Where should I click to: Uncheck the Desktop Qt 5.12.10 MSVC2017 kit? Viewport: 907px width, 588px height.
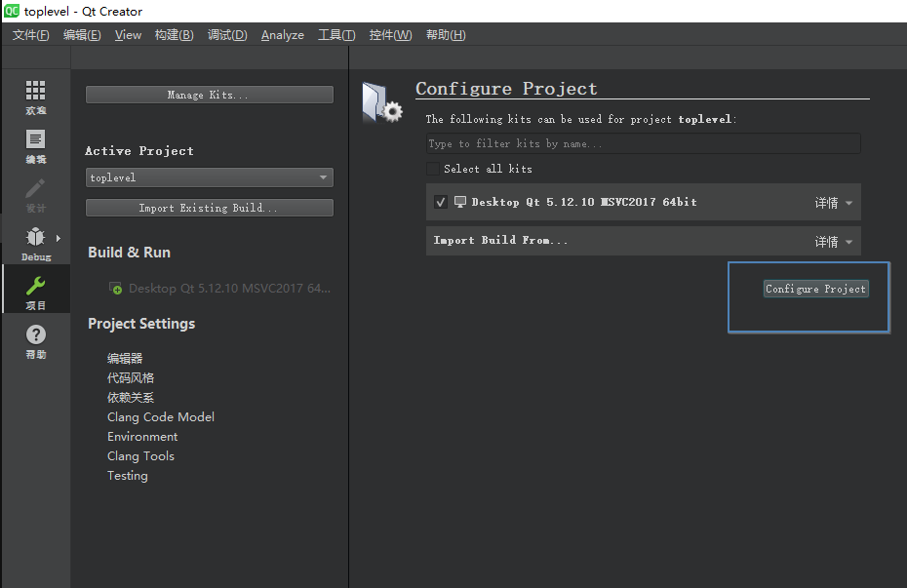tap(441, 202)
